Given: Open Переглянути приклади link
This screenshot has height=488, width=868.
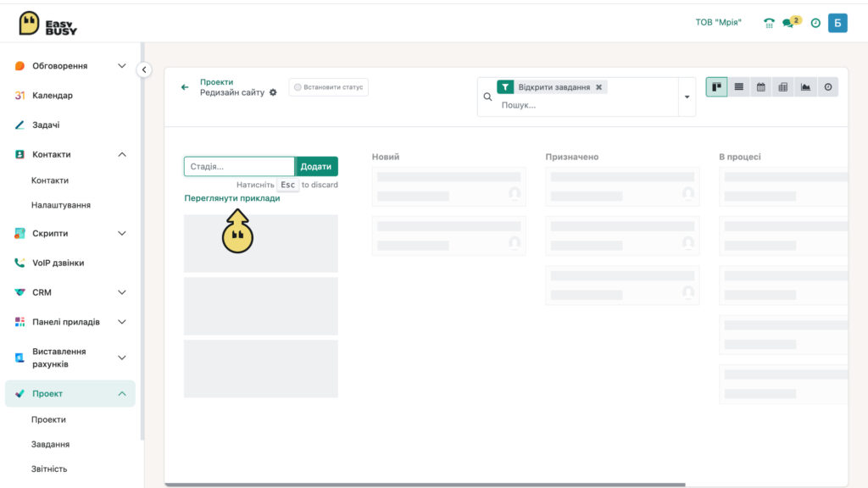Looking at the screenshot, I should pos(232,198).
